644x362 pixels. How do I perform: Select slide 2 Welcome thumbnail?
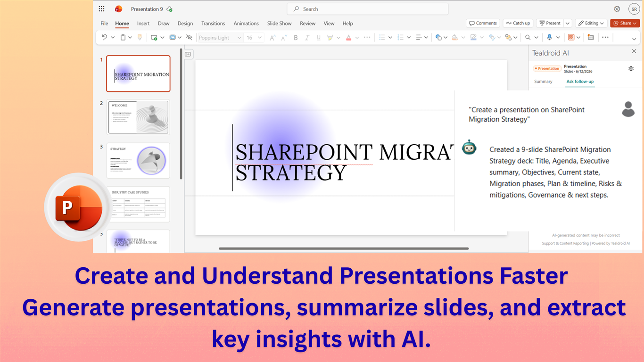138,117
